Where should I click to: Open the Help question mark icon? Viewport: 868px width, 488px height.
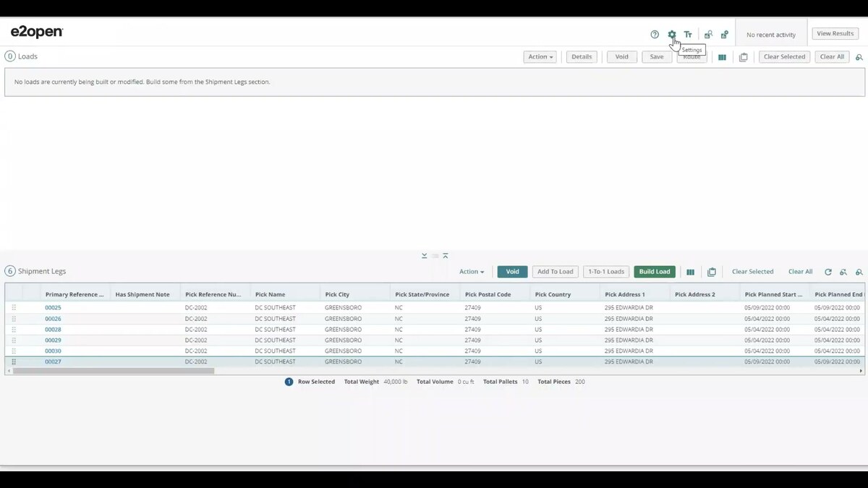pos(655,35)
